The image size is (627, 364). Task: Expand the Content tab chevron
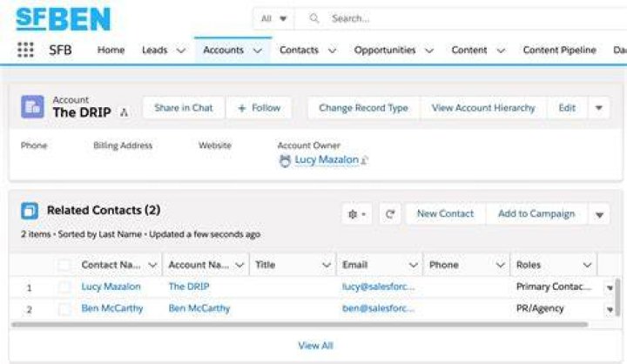coord(501,51)
